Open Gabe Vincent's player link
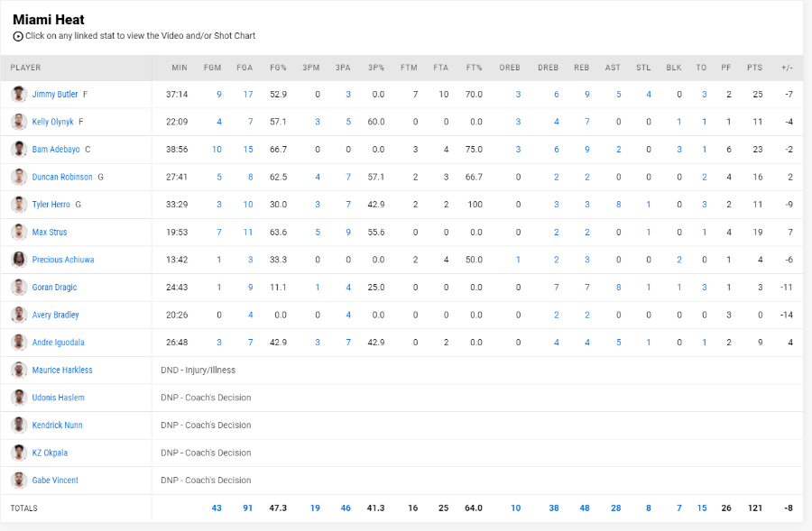Image resolution: width=812 pixels, height=531 pixels. tap(55, 481)
